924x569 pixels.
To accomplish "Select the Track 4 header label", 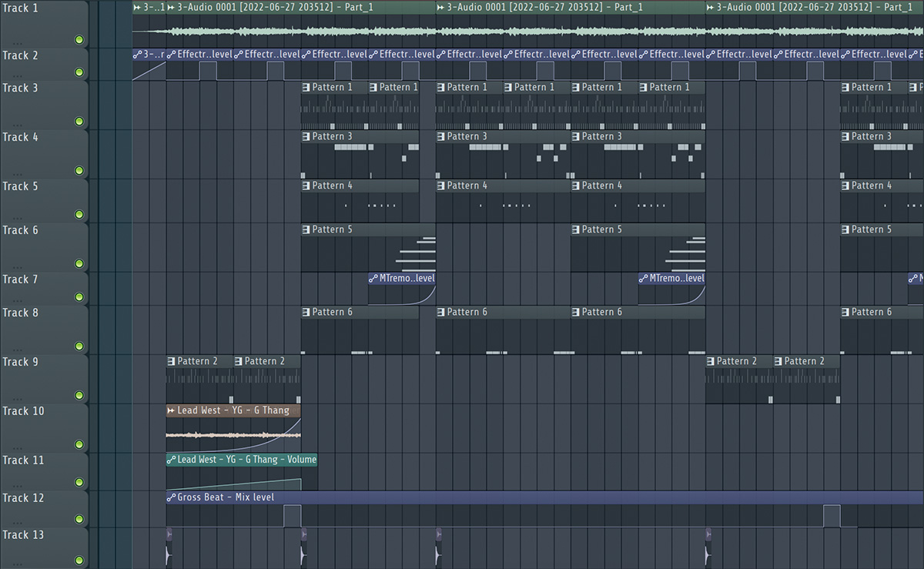I will tap(20, 137).
